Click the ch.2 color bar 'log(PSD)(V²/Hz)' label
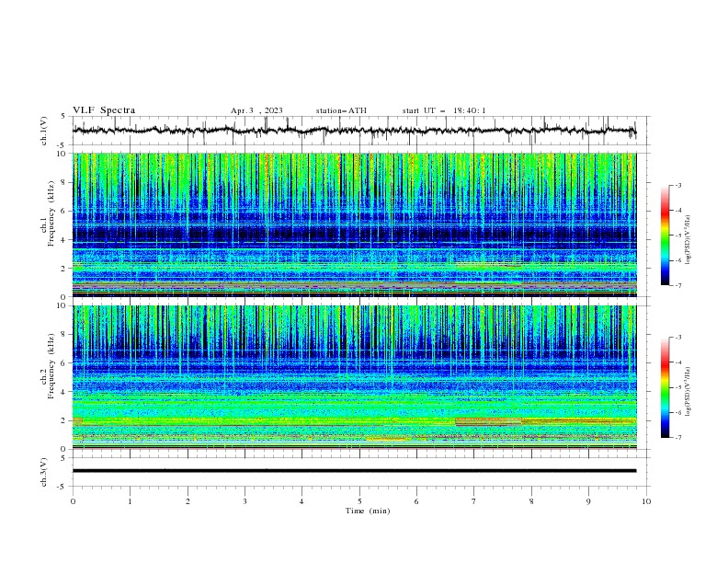 click(688, 391)
